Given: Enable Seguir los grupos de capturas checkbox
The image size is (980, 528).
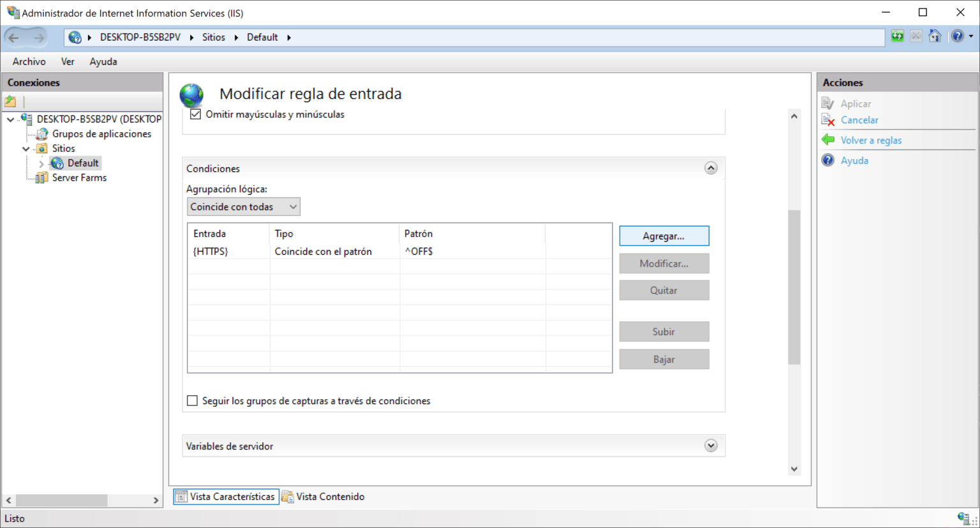Looking at the screenshot, I should (192, 401).
